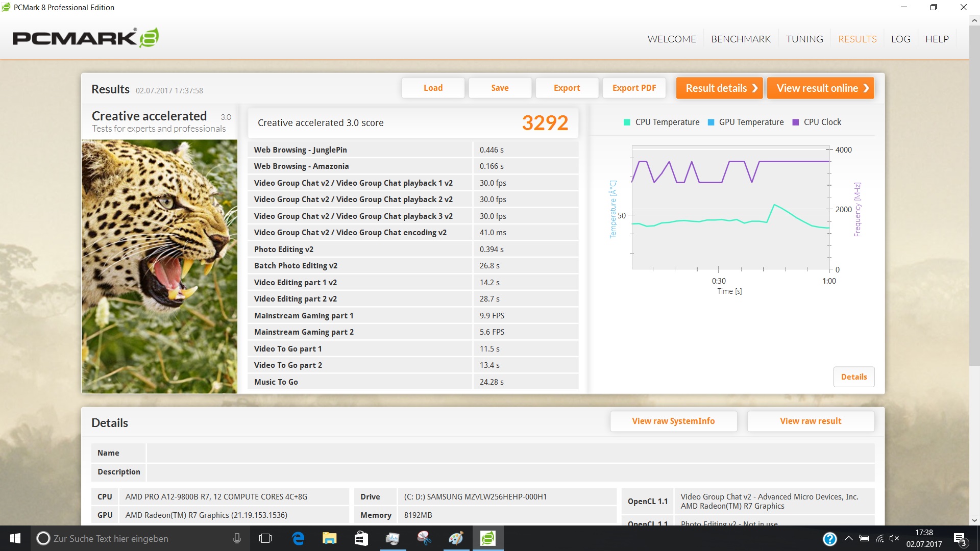Open the TUNING tab

pyautogui.click(x=804, y=39)
